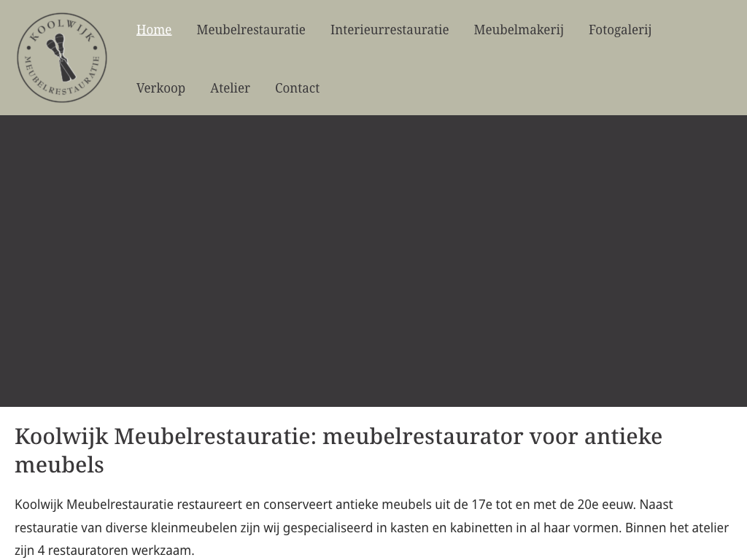Click the paragraph starting 'Koolwijk Meubelrestauratie restaureert'
The width and height of the screenshot is (747, 560).
pyautogui.click(x=371, y=527)
